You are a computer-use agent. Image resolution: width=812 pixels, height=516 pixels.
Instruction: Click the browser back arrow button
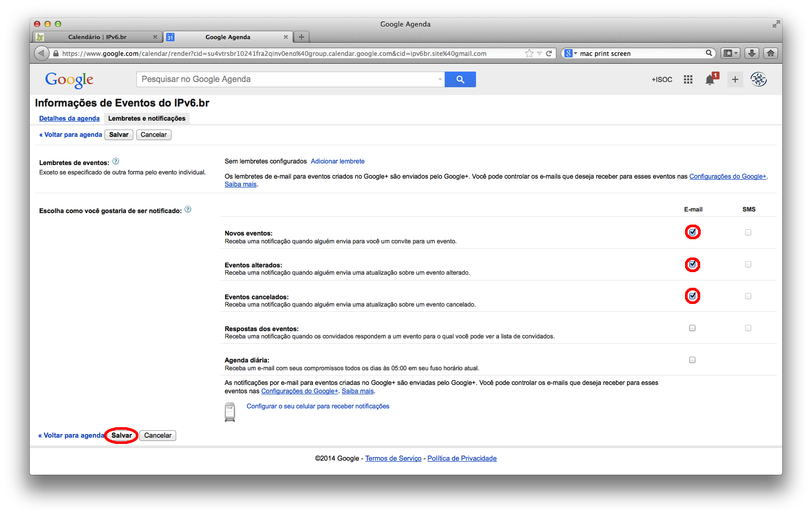[x=41, y=53]
